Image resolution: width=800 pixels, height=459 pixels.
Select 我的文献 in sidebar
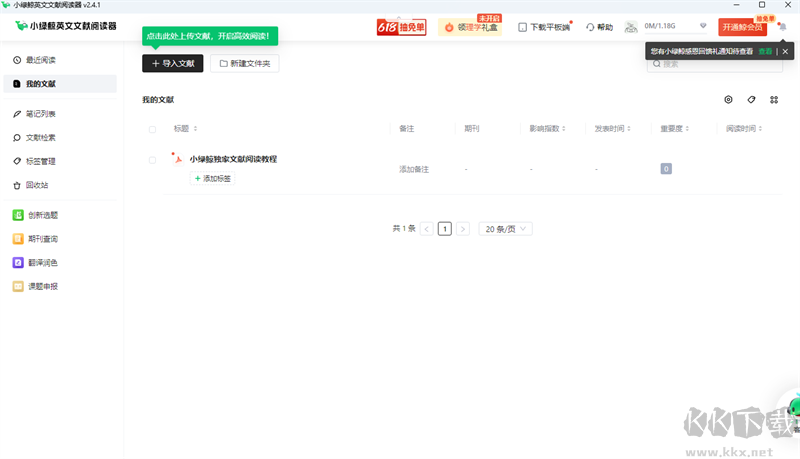click(x=60, y=84)
